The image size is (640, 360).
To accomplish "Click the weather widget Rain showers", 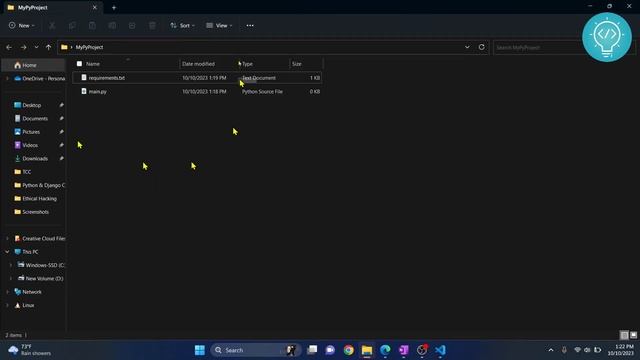I will 30,350.
